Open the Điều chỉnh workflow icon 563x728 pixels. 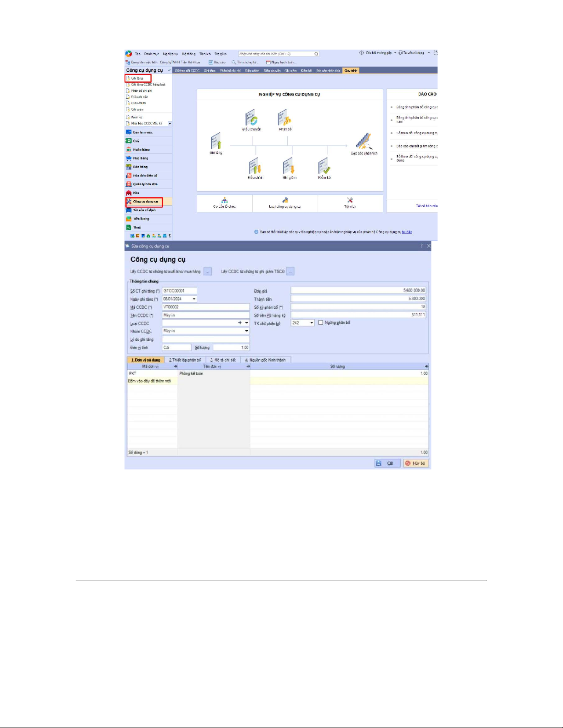(x=255, y=166)
